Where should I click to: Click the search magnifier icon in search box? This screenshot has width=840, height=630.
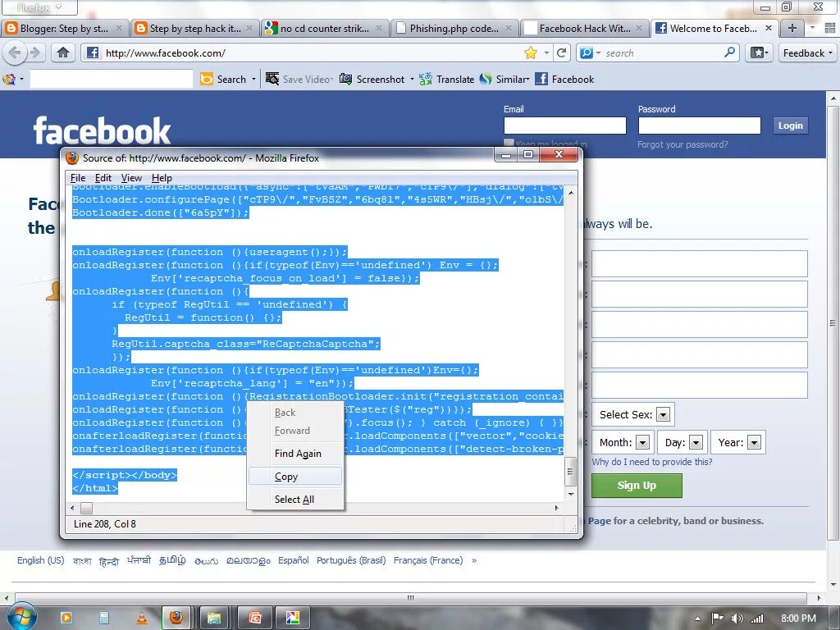click(x=729, y=52)
